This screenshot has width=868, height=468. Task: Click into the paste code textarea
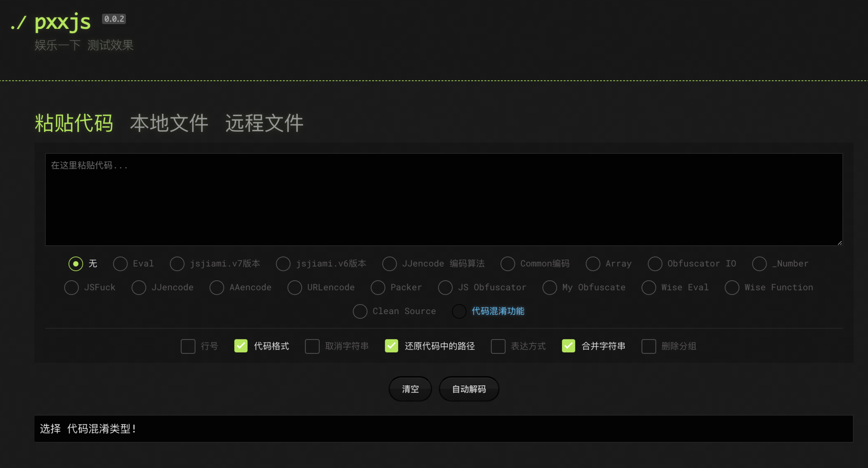coord(444,200)
